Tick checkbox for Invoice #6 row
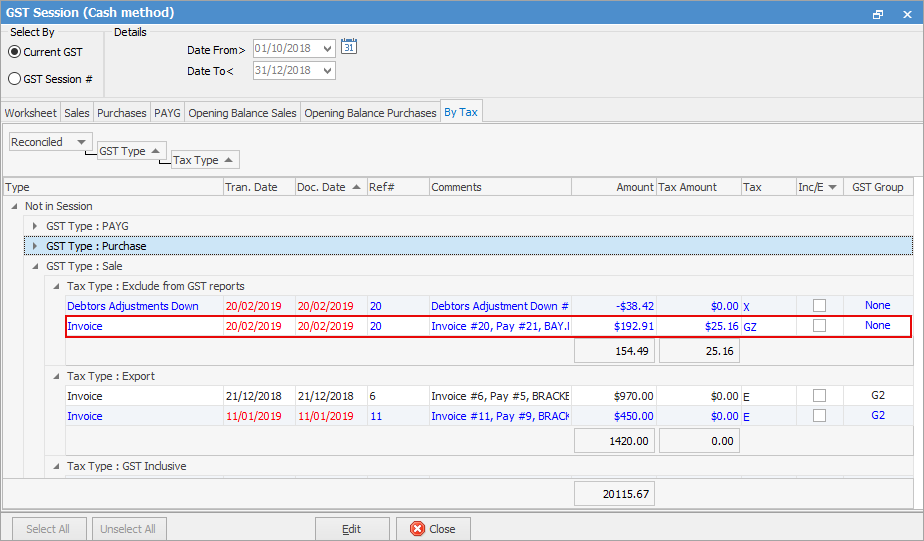 tap(819, 395)
